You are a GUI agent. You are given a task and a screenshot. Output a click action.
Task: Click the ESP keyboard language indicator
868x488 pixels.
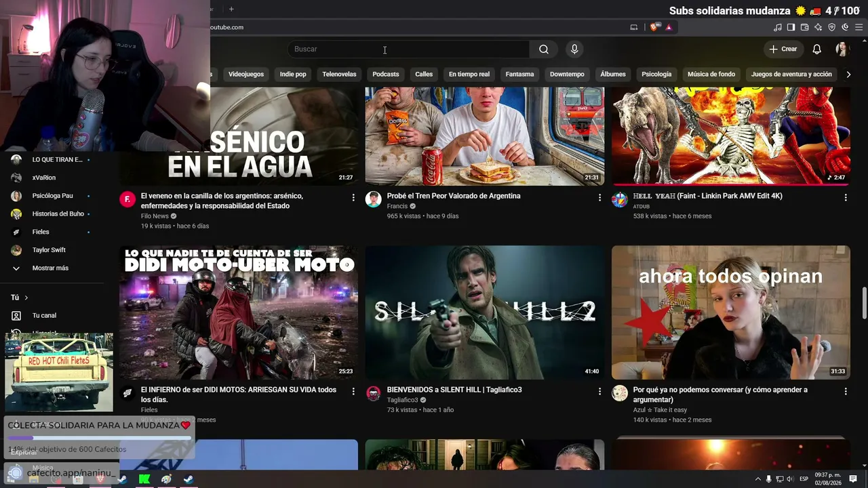tap(804, 479)
